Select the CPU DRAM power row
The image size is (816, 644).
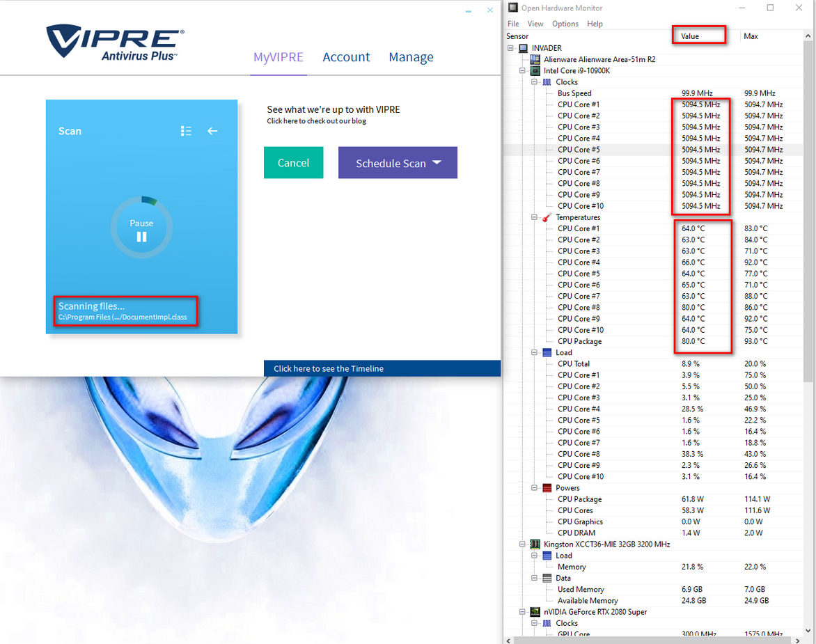pyautogui.click(x=653, y=533)
